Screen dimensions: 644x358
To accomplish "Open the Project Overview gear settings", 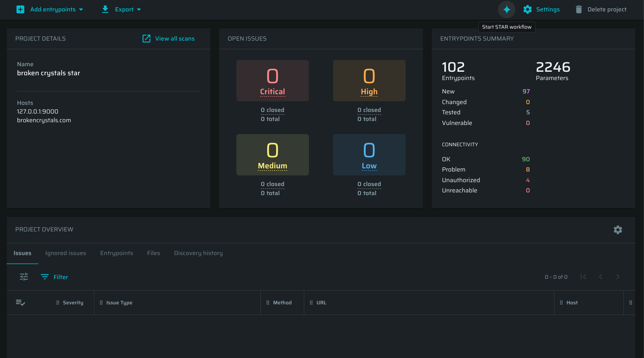I will tap(618, 230).
